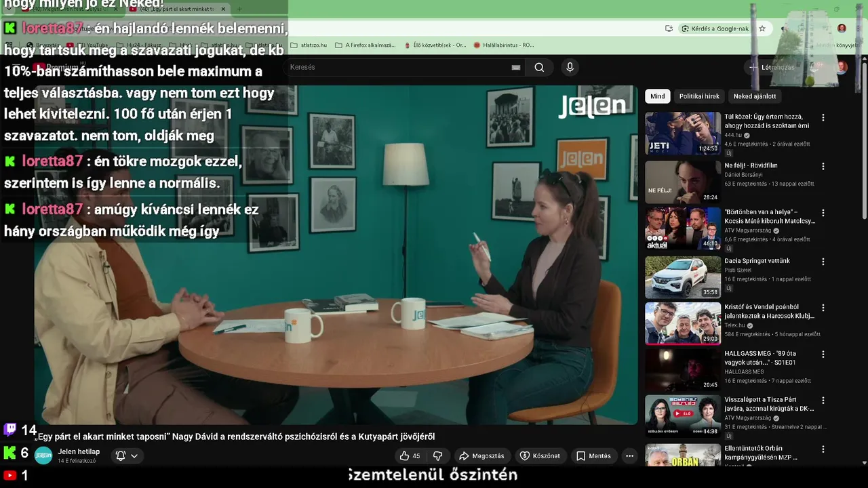868x488 pixels.
Task: Open the "Ellentüntetők Orbán" video thumbnail
Action: [x=683, y=455]
